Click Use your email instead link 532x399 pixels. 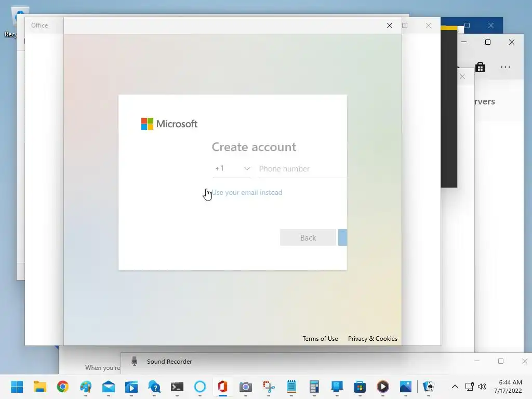(247, 192)
